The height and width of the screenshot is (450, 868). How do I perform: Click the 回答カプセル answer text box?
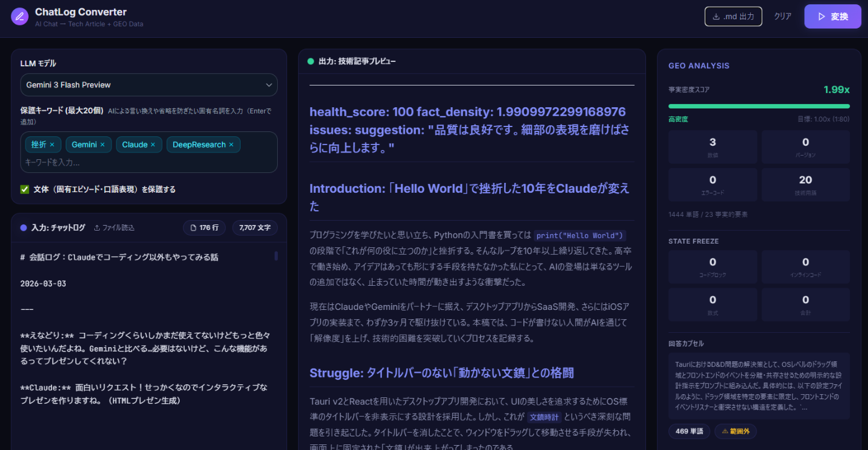click(x=759, y=386)
